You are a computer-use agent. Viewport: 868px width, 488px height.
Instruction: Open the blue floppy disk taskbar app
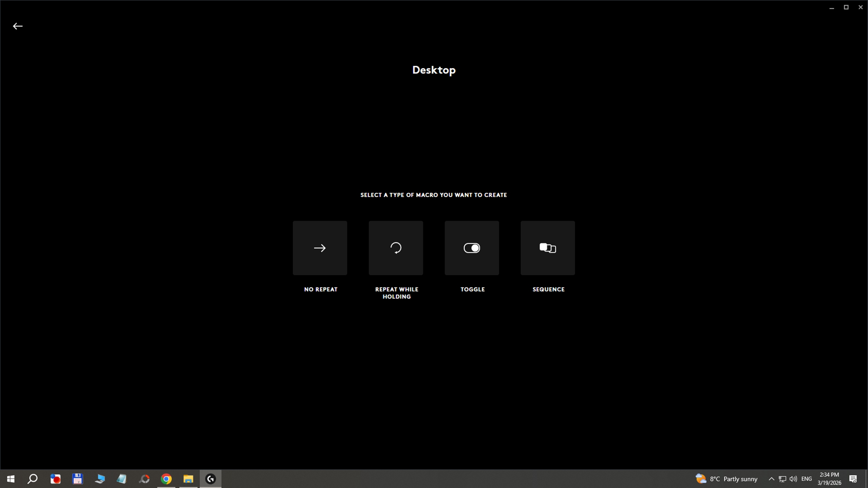click(77, 479)
